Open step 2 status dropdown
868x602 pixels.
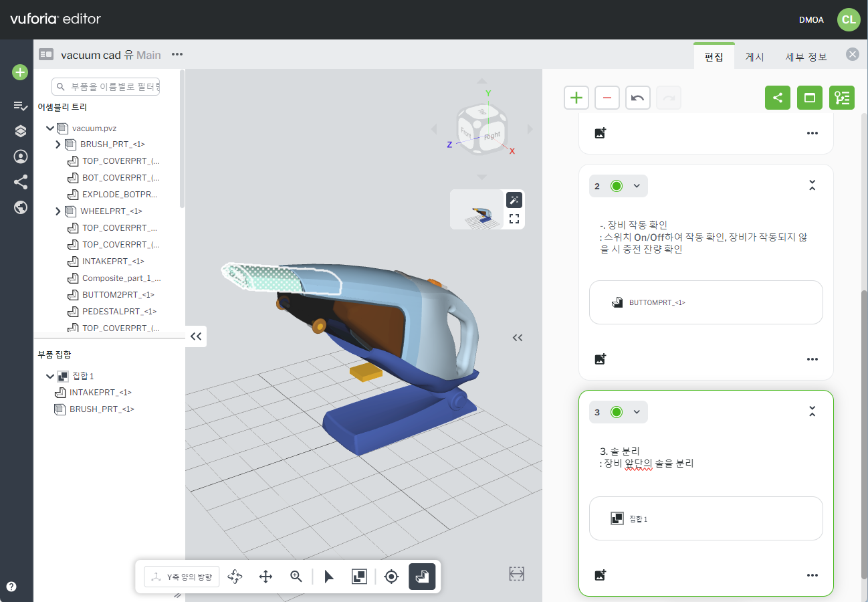point(636,186)
